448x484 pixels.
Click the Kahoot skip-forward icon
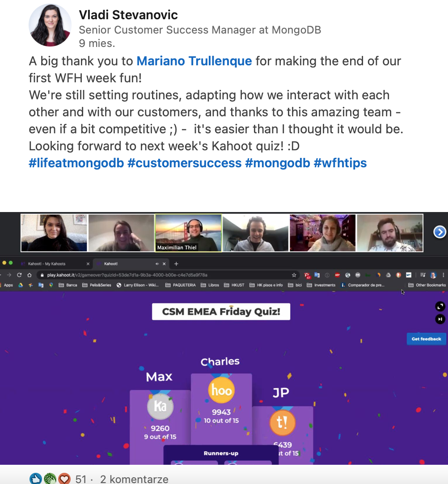(440, 319)
